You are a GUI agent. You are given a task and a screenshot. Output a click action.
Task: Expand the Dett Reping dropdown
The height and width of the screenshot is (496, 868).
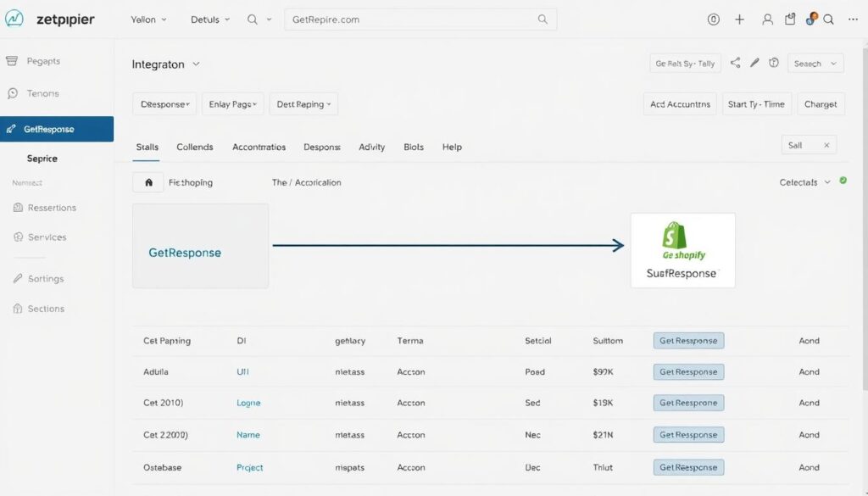[x=303, y=104]
